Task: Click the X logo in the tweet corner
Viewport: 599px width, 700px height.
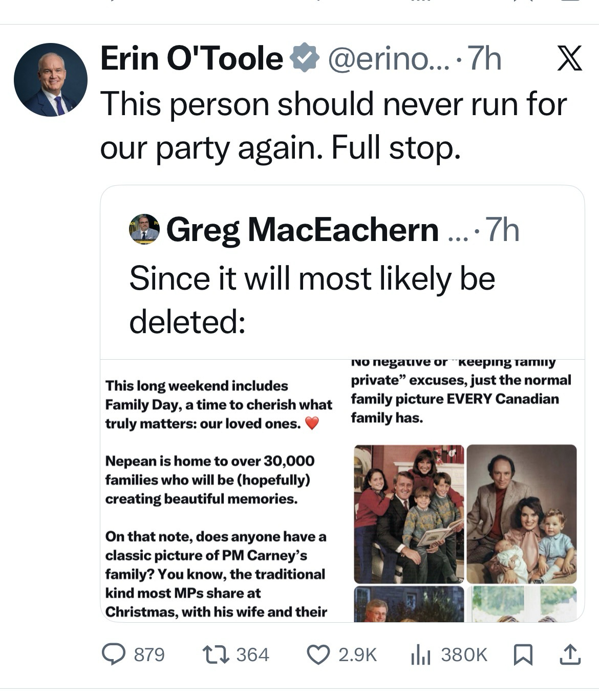Action: click(569, 58)
